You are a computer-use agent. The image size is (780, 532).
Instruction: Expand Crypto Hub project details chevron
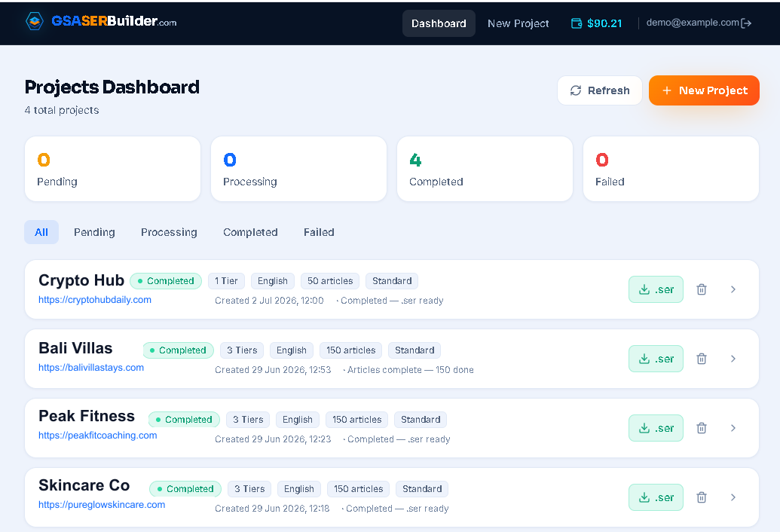tap(733, 289)
